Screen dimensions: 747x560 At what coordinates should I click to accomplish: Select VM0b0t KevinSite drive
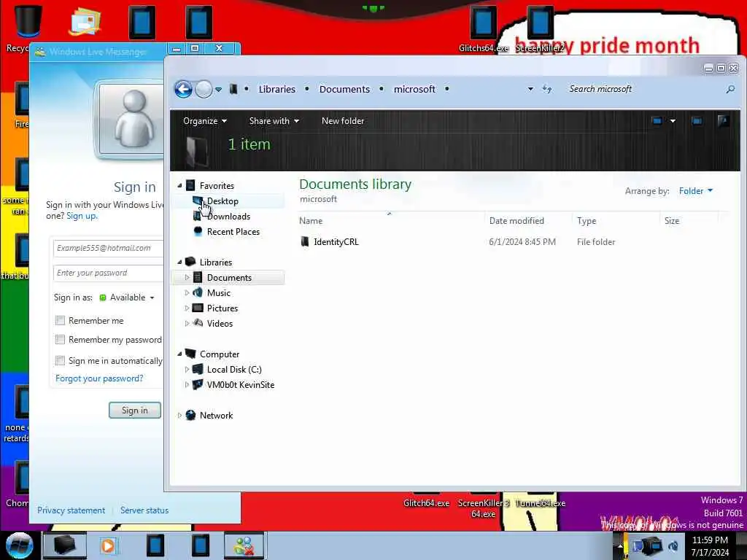[240, 385]
